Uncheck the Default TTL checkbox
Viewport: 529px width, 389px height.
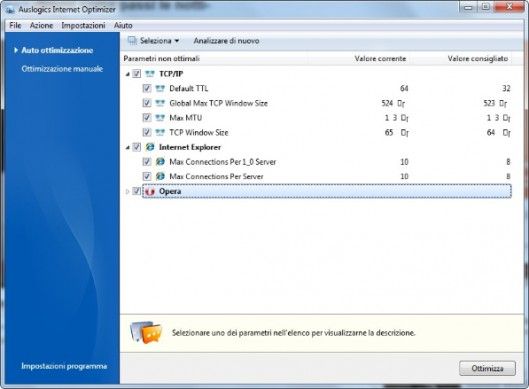pos(146,88)
